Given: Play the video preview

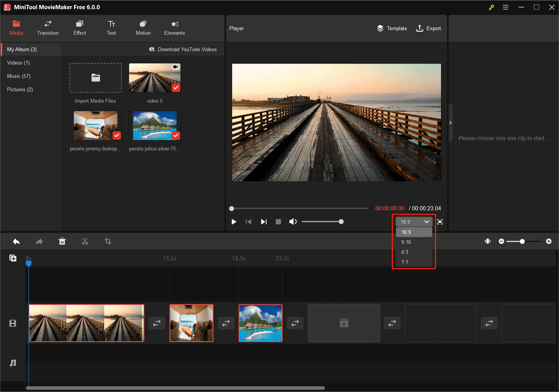Looking at the screenshot, I should click(234, 221).
